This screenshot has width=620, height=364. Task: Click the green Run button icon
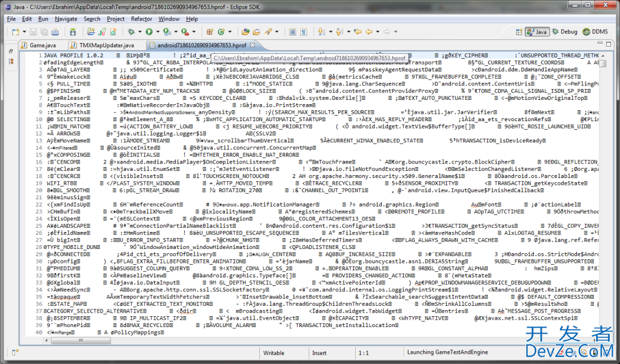coord(148,31)
